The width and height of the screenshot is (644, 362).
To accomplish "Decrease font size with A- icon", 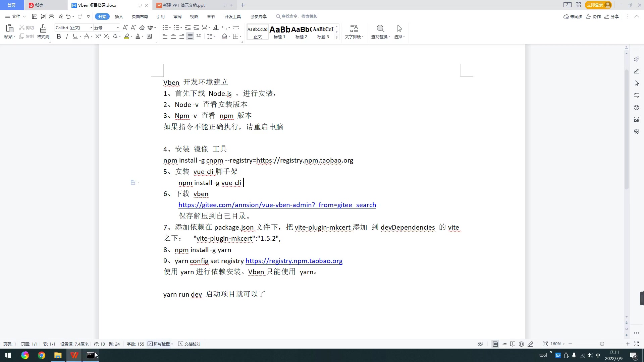I will point(133,27).
